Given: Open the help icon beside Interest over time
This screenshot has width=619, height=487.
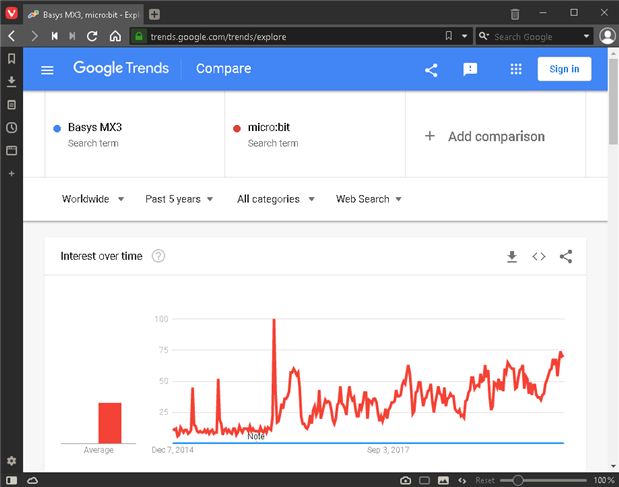Looking at the screenshot, I should [158, 257].
